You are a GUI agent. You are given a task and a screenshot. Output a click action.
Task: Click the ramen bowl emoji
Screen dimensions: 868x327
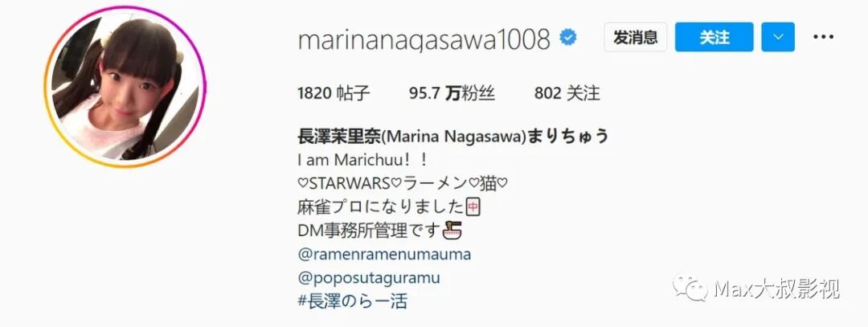click(x=452, y=230)
